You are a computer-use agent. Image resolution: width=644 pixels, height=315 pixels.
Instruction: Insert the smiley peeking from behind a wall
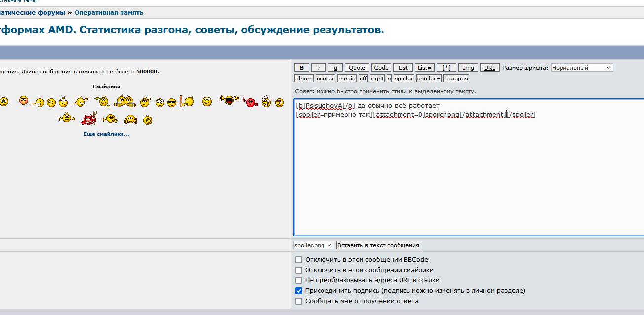187,101
